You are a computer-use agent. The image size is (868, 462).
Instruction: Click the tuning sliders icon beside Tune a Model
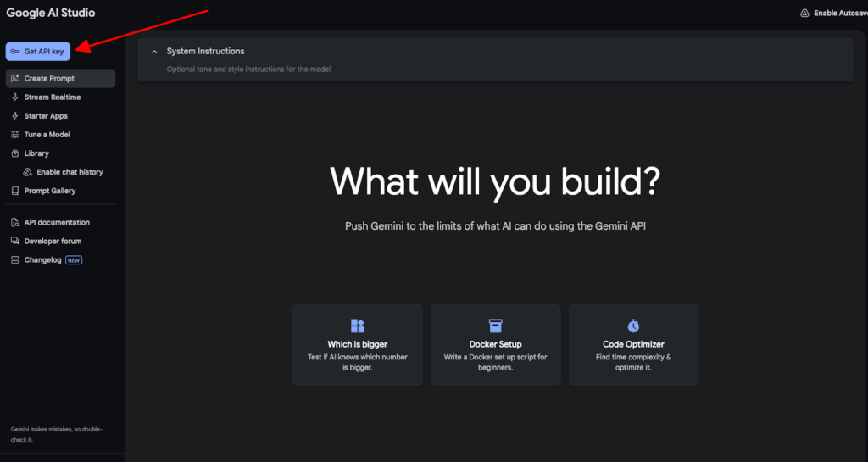click(x=15, y=135)
